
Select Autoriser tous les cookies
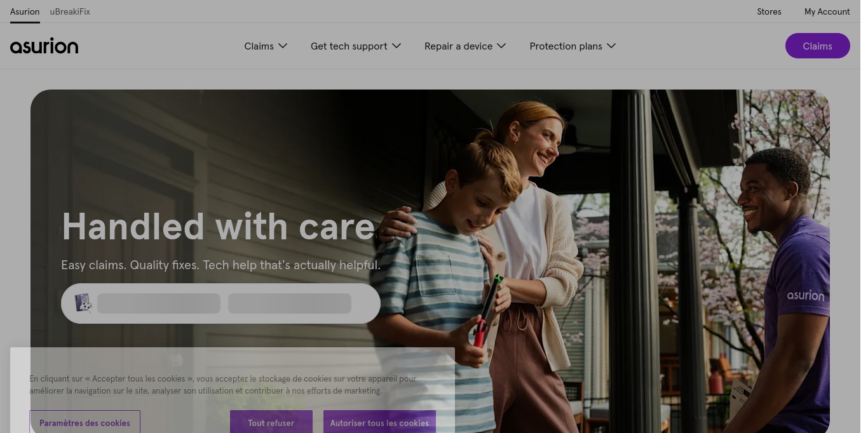pos(379,422)
